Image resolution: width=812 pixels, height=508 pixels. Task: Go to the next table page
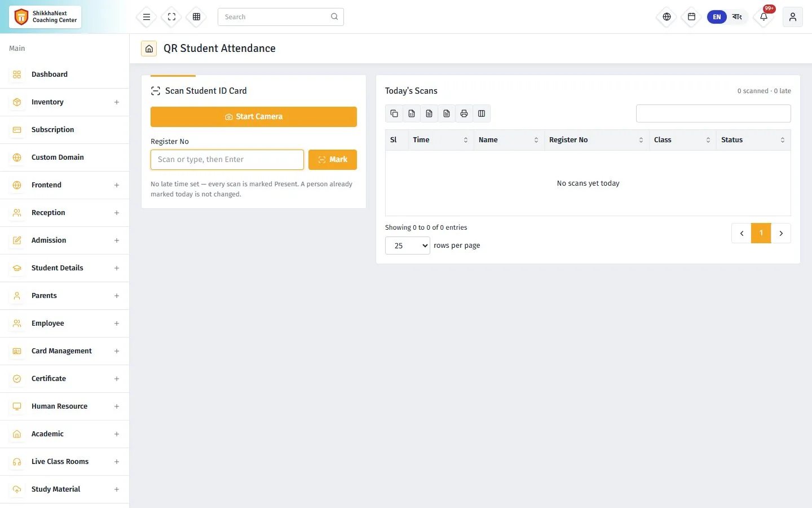(781, 233)
